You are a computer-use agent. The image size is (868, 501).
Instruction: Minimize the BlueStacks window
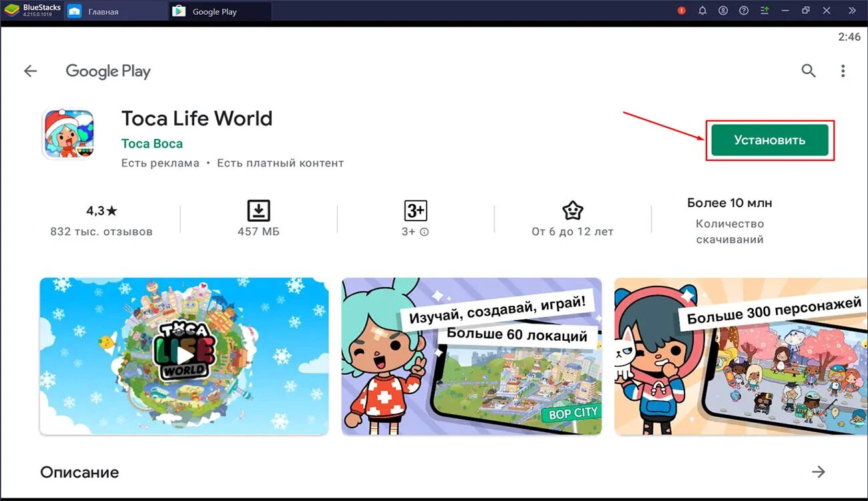tap(786, 11)
